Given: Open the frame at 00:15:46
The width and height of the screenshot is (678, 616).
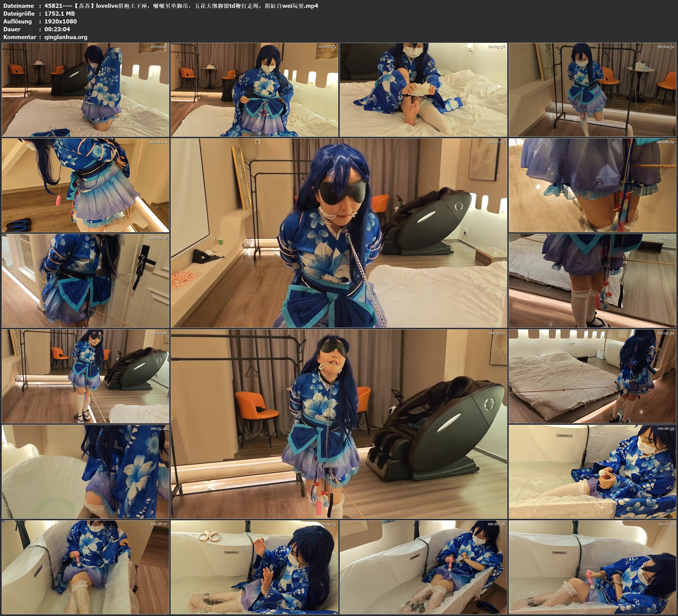Looking at the screenshot, I should [85, 472].
